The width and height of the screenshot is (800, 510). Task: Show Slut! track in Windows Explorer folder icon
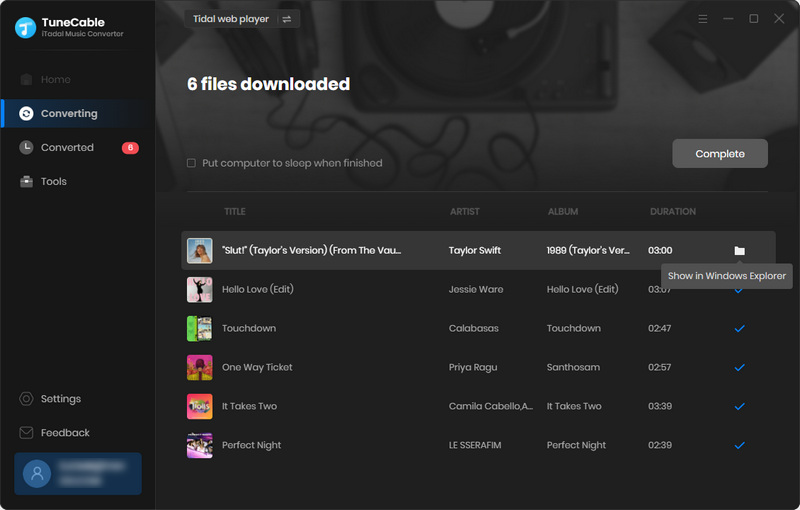[x=739, y=250]
